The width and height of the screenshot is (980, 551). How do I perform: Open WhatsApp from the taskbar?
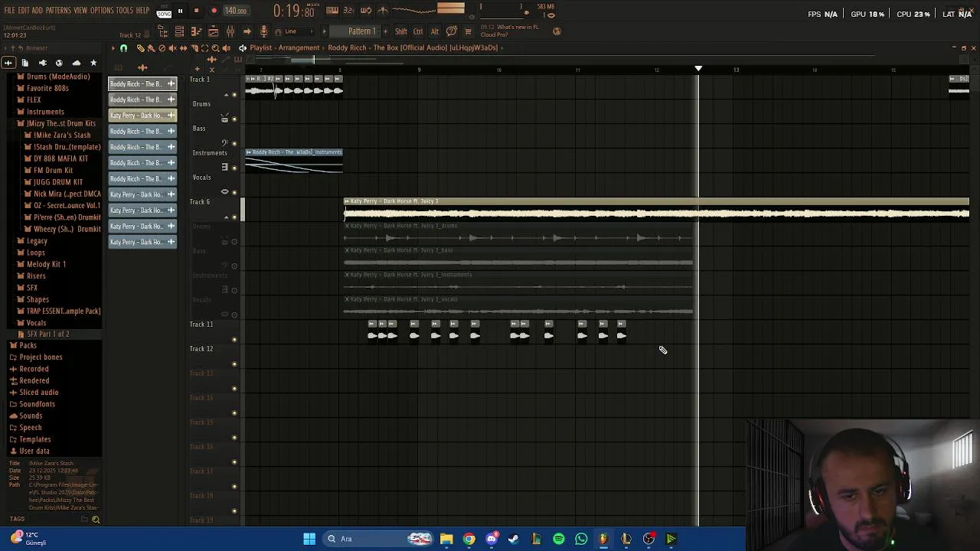click(581, 539)
